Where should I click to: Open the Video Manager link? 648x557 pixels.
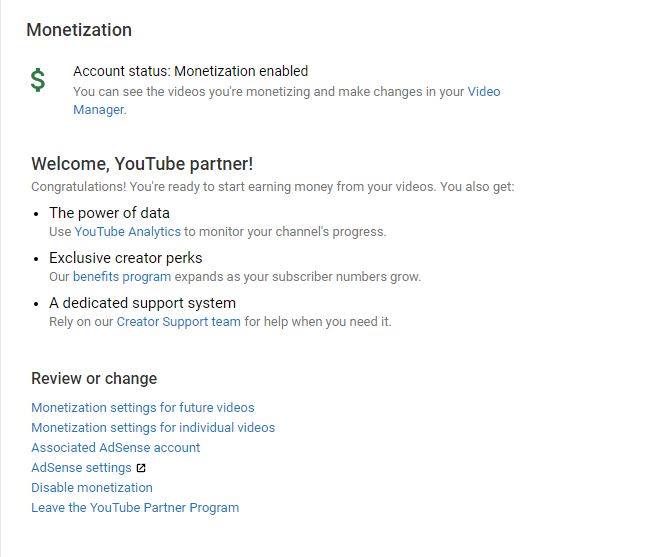(x=484, y=92)
